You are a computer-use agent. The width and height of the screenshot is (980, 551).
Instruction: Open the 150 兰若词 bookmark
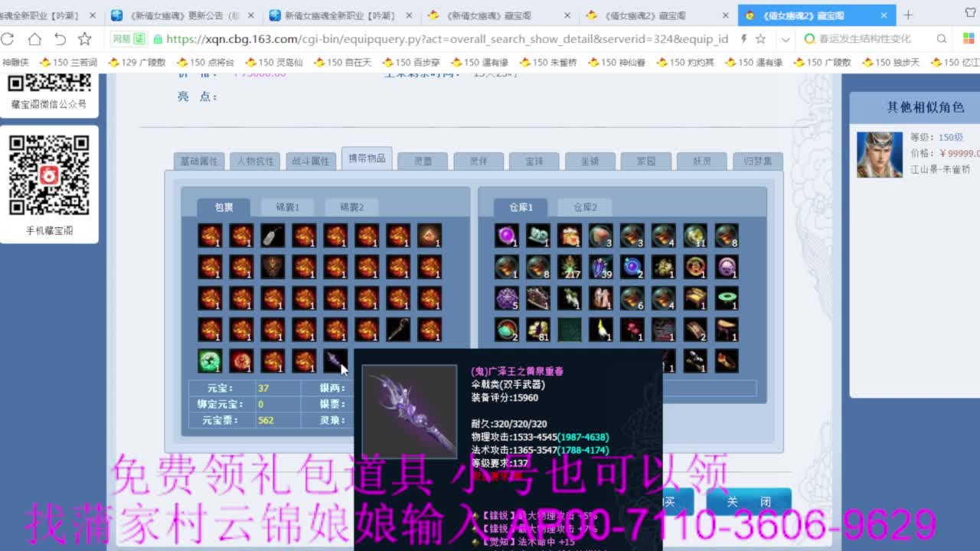click(x=68, y=63)
